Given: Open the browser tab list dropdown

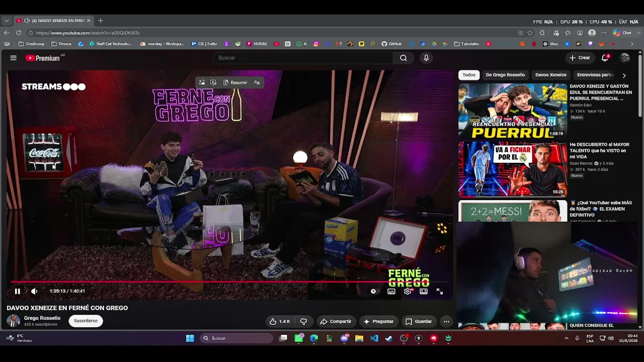Looking at the screenshot, I should point(7,21).
